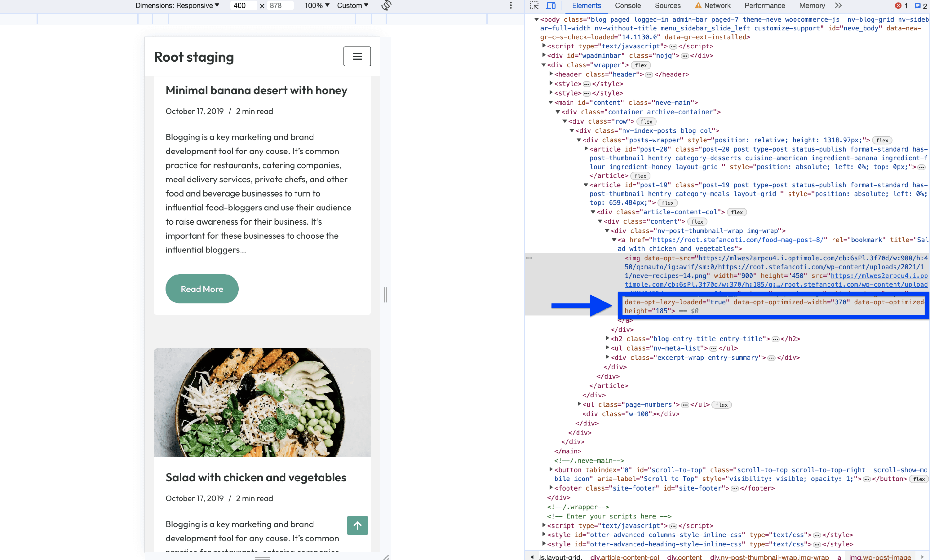Open the device toolbar three-dot menu

click(511, 5)
